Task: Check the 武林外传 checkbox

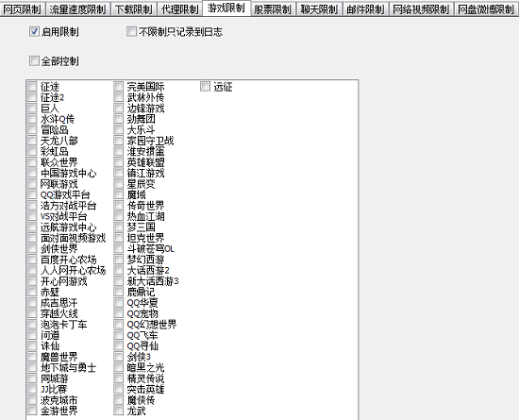Action: [119, 97]
